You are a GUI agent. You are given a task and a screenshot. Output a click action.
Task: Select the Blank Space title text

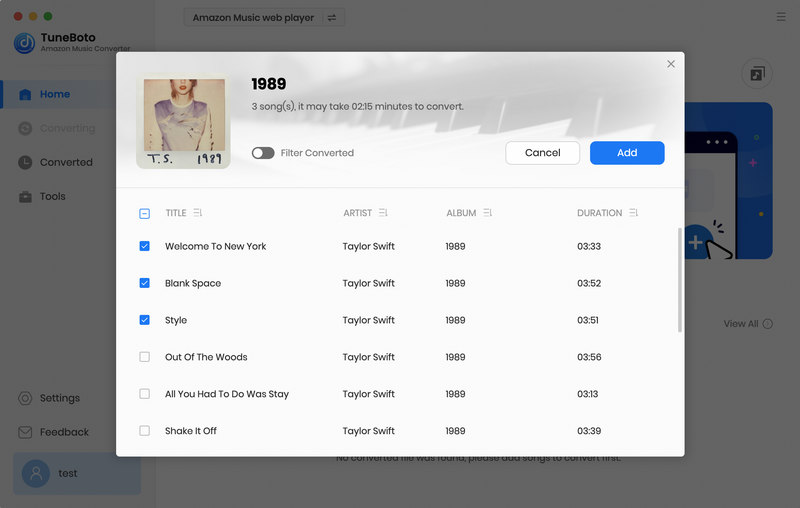pyautogui.click(x=193, y=283)
